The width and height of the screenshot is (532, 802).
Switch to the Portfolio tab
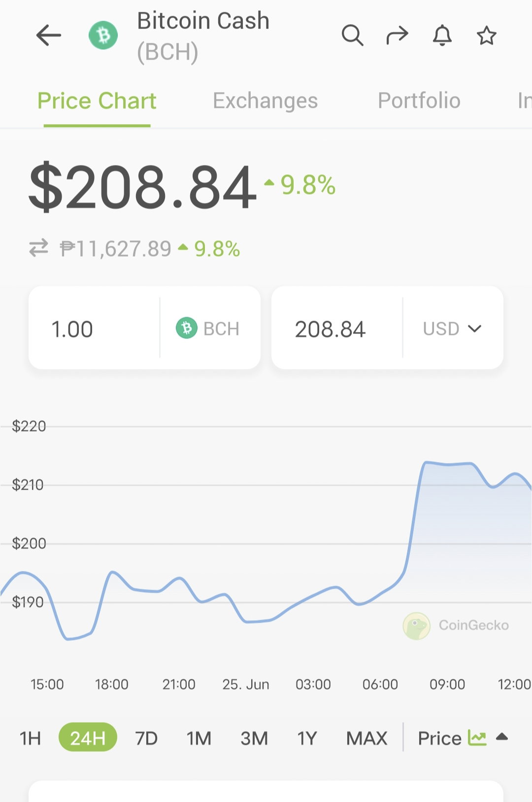(419, 100)
